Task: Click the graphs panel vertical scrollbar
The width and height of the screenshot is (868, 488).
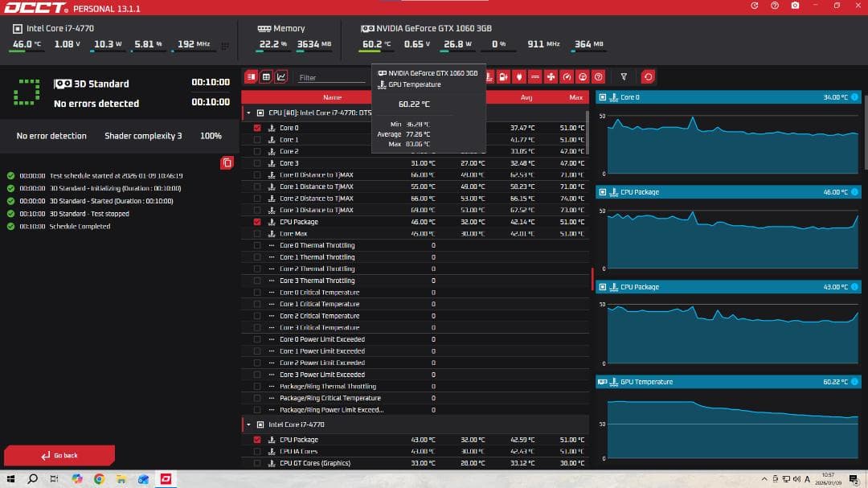Action: (866, 133)
